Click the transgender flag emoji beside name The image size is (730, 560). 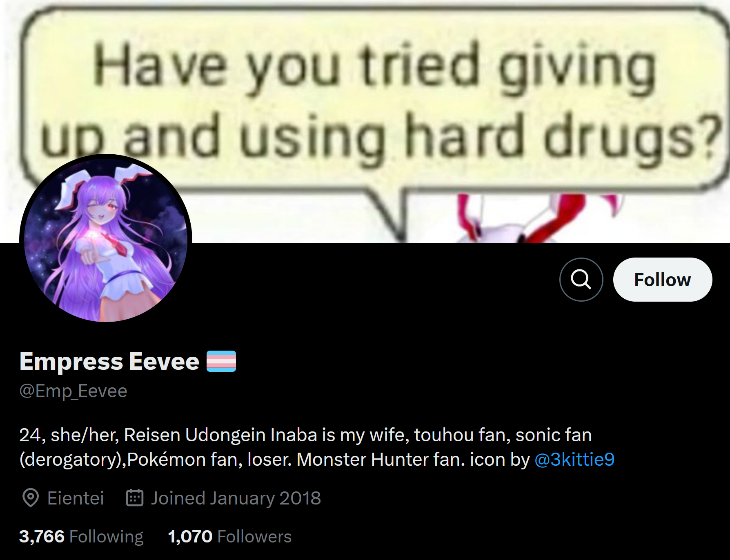[221, 361]
